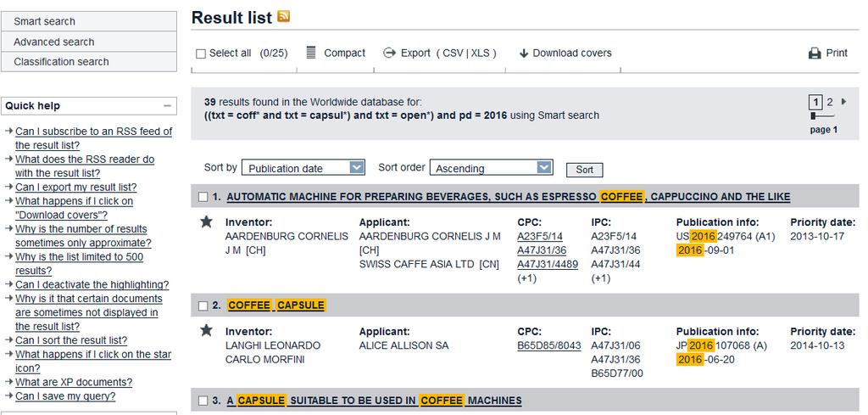Open the Sort order Ascending dropdown
The width and height of the screenshot is (868, 415).
491,168
